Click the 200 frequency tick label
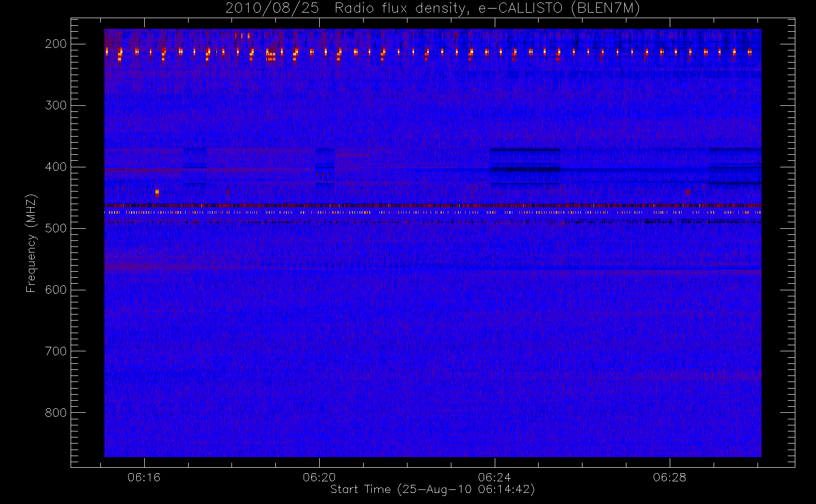 pyautogui.click(x=56, y=44)
